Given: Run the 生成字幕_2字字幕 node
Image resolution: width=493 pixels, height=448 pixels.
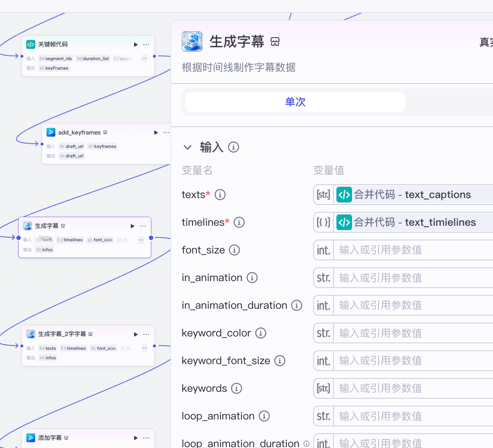Looking at the screenshot, I should pyautogui.click(x=136, y=334).
